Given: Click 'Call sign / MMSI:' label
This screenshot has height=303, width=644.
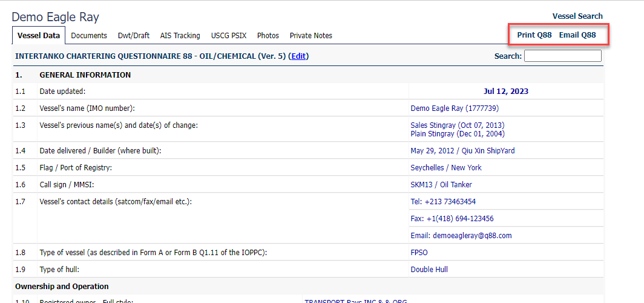Looking at the screenshot, I should [x=67, y=185].
